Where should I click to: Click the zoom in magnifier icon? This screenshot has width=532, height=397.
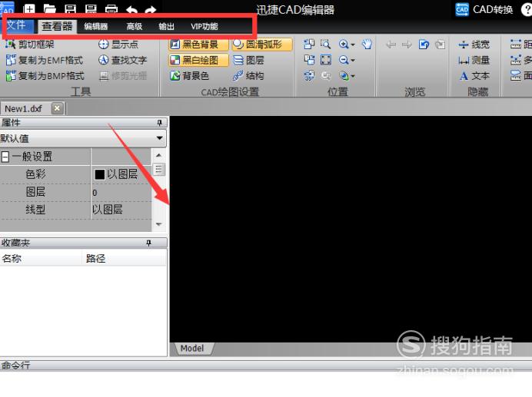tap(344, 44)
